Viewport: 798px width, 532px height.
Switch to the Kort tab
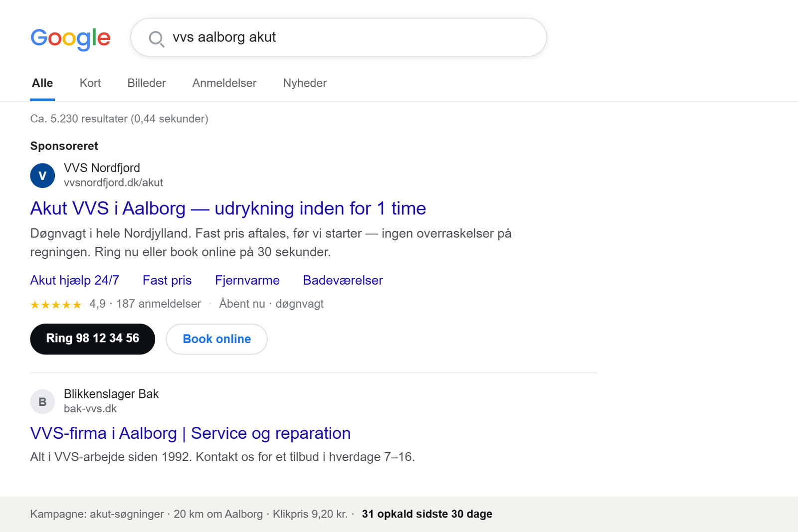point(90,83)
